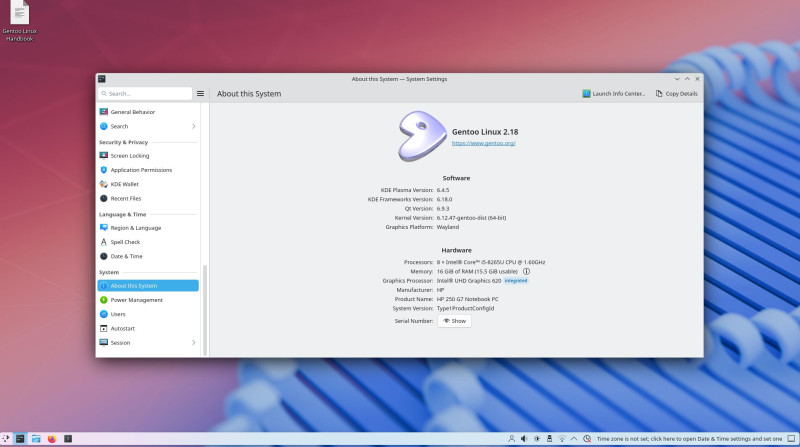
Task: Click the time zone not set notice
Action: [x=689, y=439]
